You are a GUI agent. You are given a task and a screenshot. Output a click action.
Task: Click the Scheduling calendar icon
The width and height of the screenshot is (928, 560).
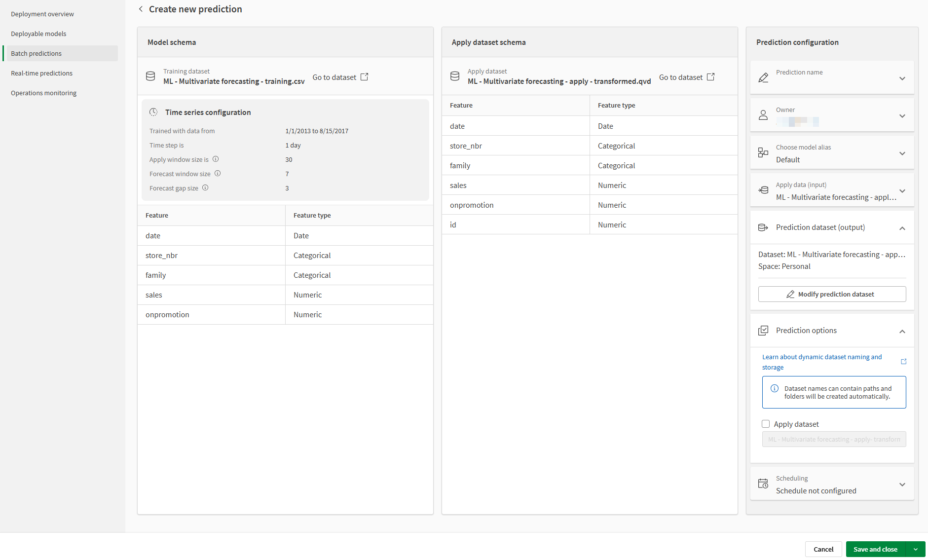click(x=763, y=484)
